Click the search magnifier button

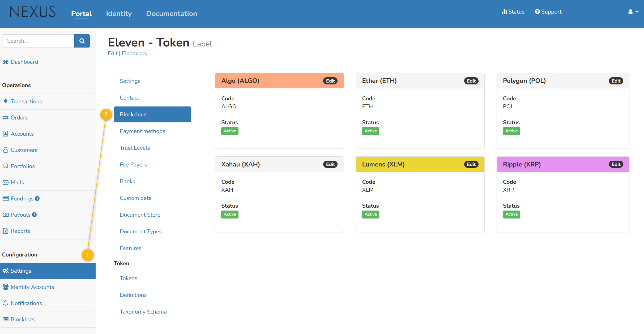82,41
